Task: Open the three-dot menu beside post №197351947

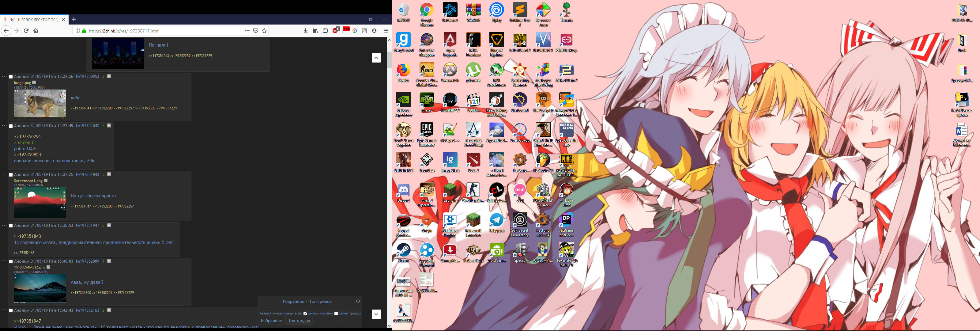Action: coord(4,225)
